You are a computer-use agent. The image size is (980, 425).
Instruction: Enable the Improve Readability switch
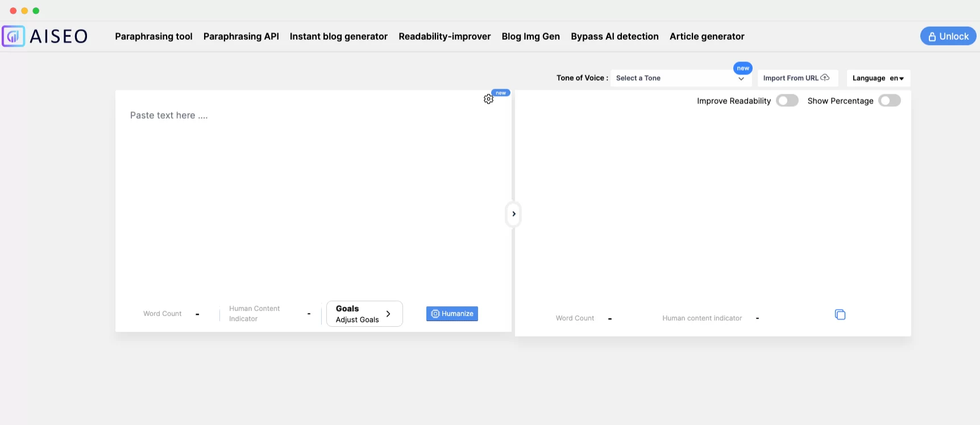787,101
